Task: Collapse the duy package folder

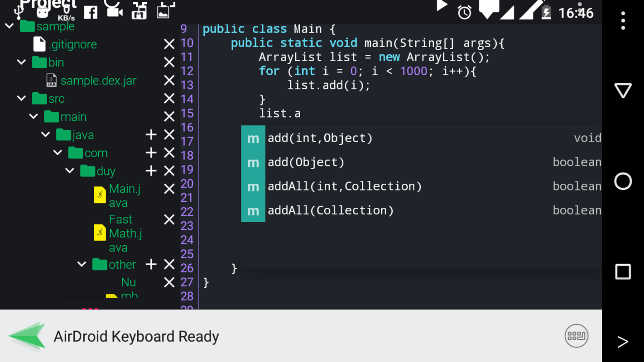Action: coord(70,171)
